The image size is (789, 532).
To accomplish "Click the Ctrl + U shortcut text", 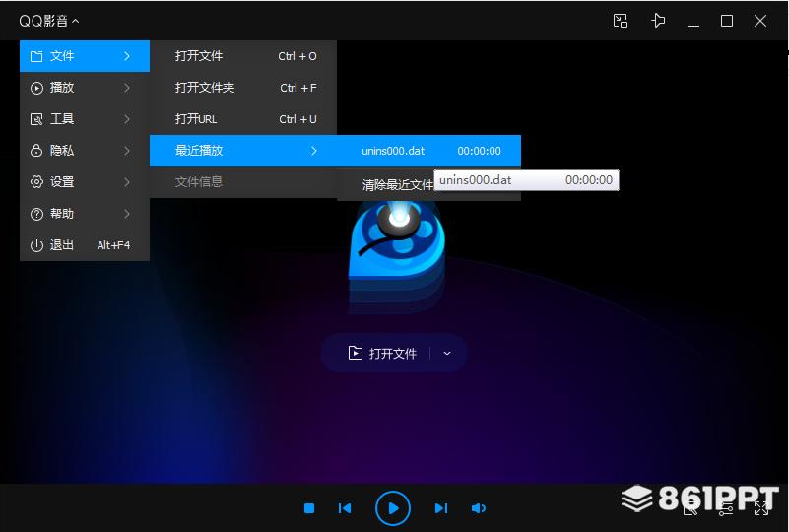I will click(297, 119).
